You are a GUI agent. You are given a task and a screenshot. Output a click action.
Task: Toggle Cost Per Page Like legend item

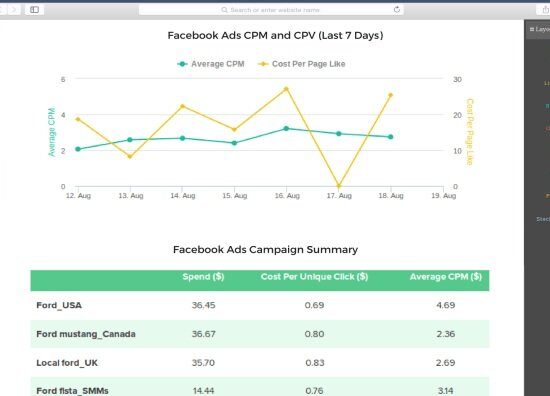pyautogui.click(x=302, y=64)
